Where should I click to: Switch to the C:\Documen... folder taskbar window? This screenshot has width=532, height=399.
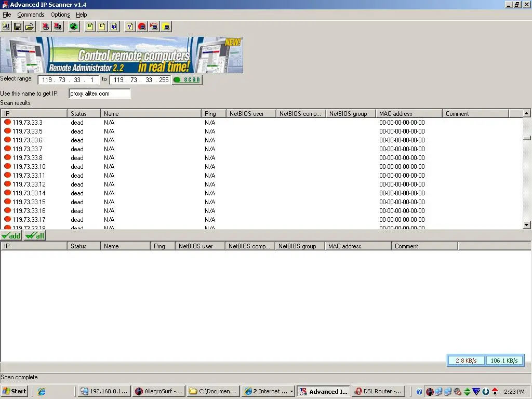click(214, 391)
